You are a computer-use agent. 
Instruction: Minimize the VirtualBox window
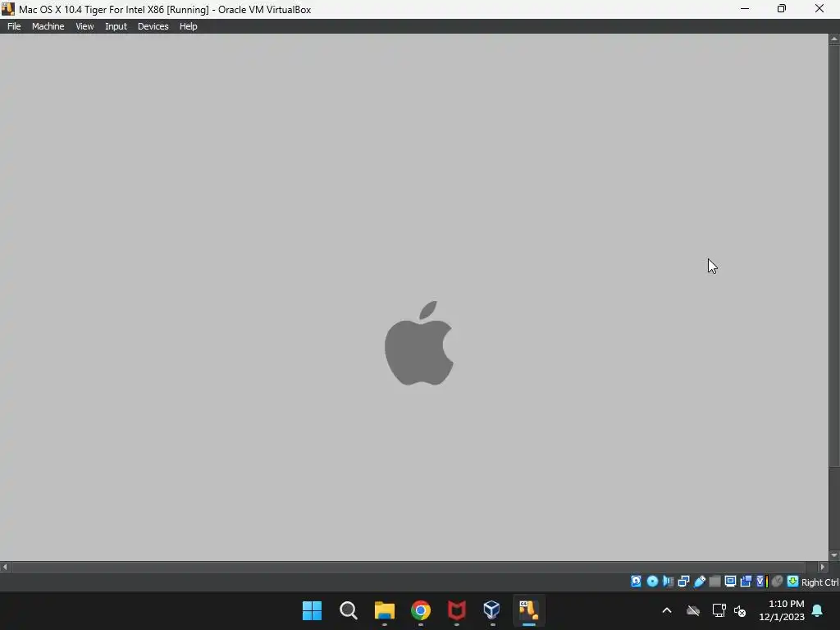click(745, 9)
